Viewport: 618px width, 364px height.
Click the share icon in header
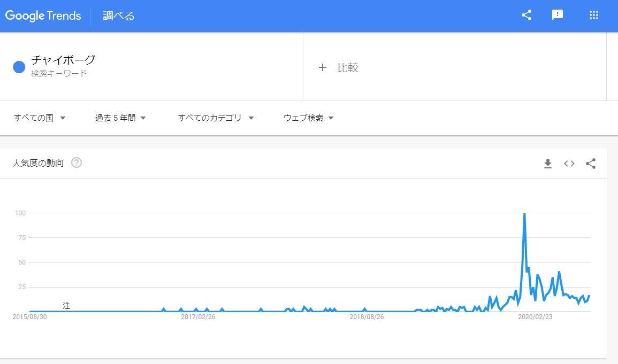[x=527, y=15]
